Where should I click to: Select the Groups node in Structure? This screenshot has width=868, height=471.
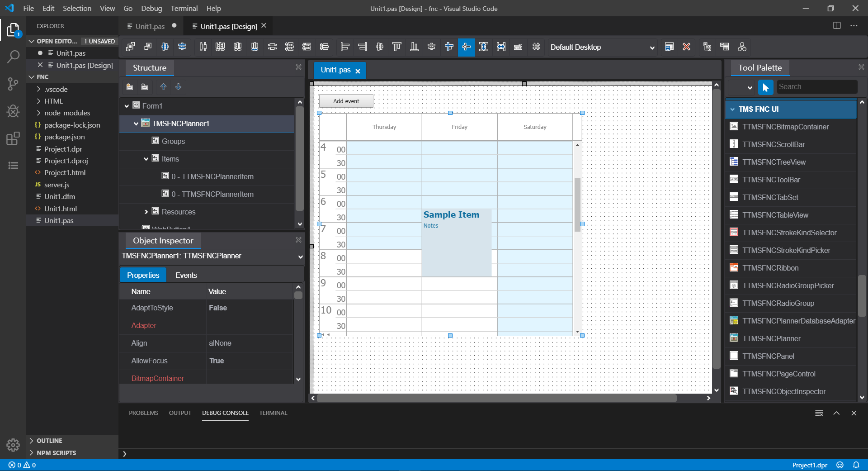click(173, 141)
